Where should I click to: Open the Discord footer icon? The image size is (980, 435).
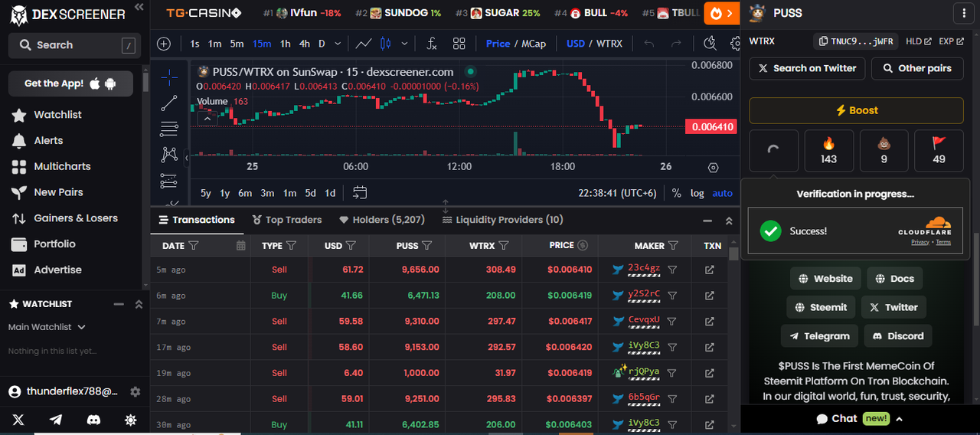click(93, 420)
